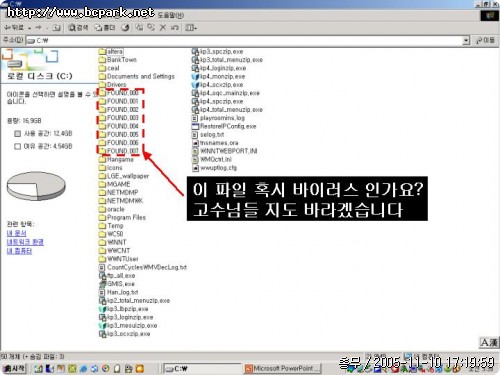
Task: Select the NETMDMWK folder
Action: [121, 201]
